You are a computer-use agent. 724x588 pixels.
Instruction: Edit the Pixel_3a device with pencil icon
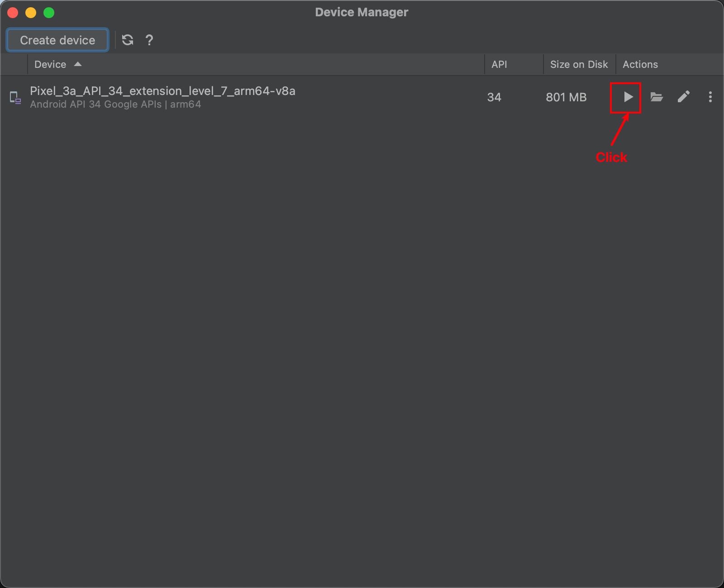[684, 97]
